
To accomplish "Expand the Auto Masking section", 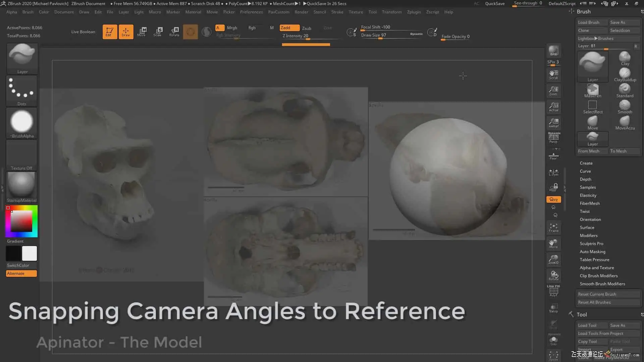I will pyautogui.click(x=592, y=251).
